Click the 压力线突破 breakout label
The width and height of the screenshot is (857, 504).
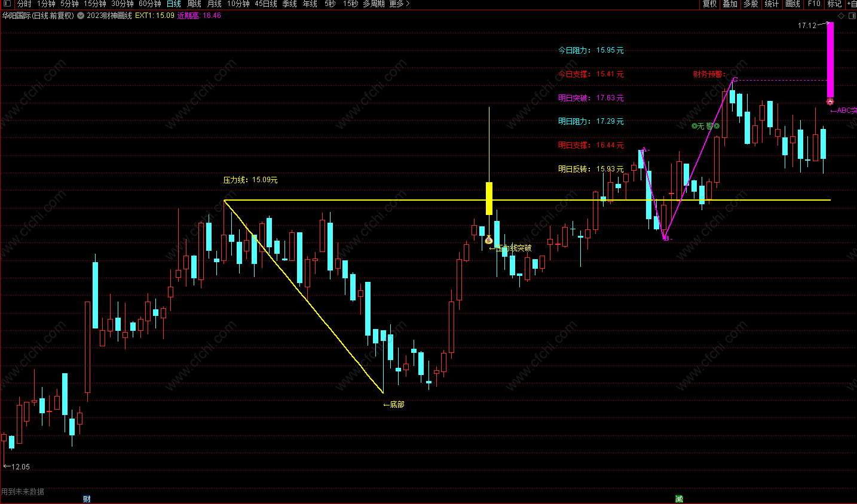point(510,248)
